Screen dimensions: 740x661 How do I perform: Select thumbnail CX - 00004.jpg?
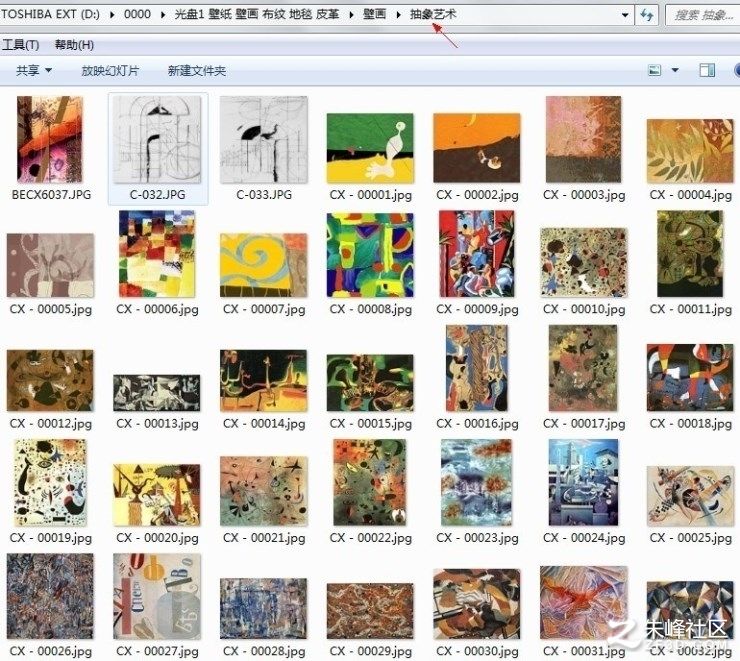click(x=690, y=151)
